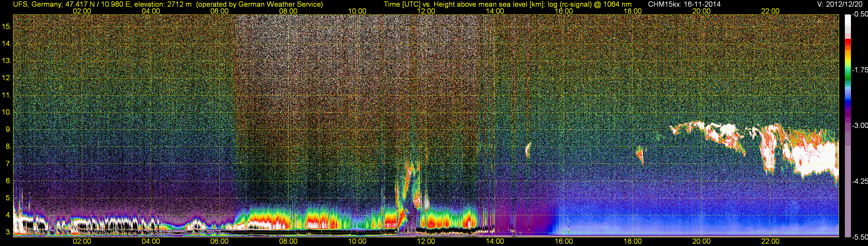Click the '04:00' label on the bottom time axis
The width and height of the screenshot is (868, 246).
[x=151, y=241]
